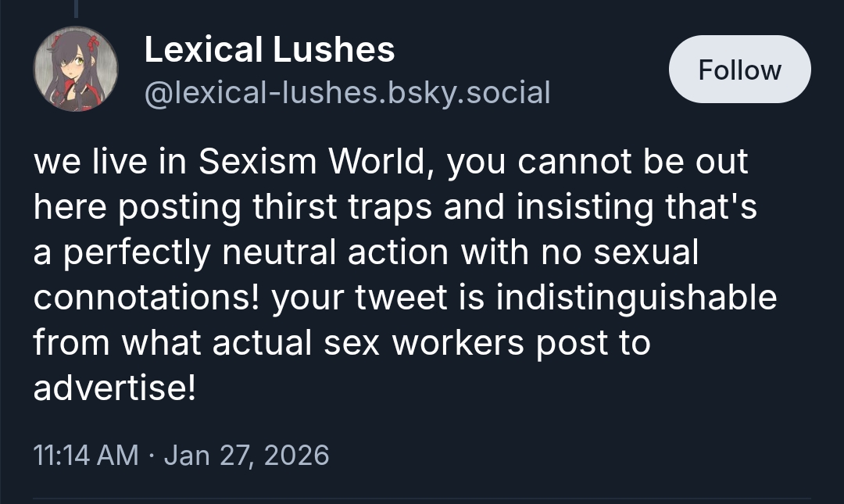Click the Jan 27, 2026 date
Image resolution: width=844 pixels, height=504 pixels.
click(x=246, y=454)
